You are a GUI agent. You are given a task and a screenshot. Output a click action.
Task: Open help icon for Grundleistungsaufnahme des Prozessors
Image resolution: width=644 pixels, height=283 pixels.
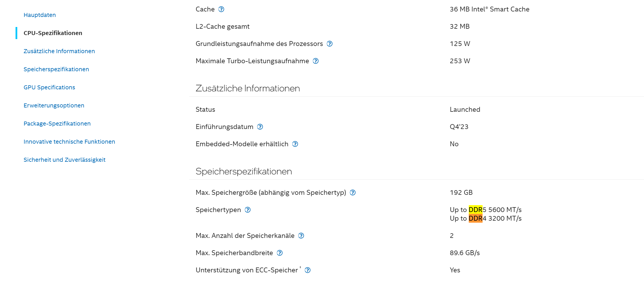click(329, 44)
